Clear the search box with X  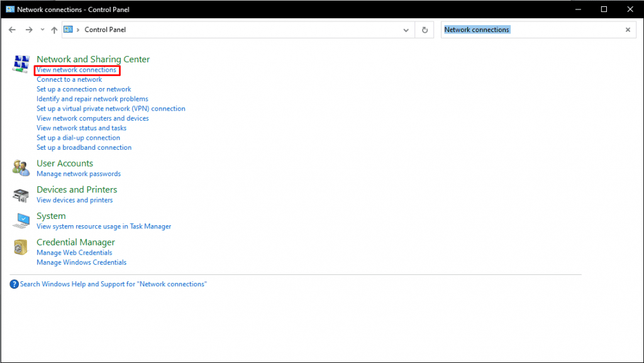pos(628,30)
